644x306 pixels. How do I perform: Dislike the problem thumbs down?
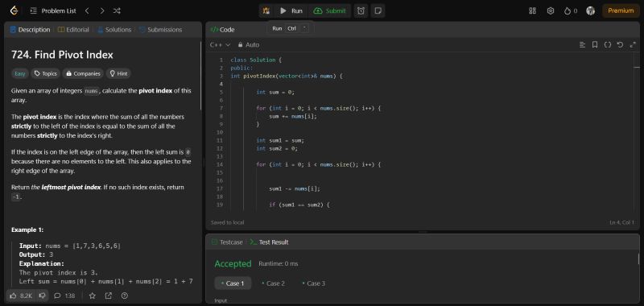pos(43,296)
